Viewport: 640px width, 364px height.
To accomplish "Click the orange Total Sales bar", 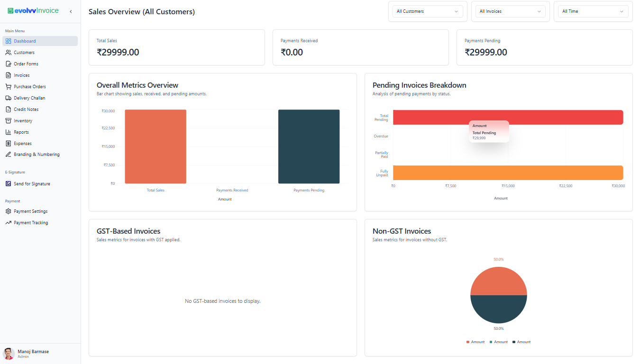I will tap(155, 146).
